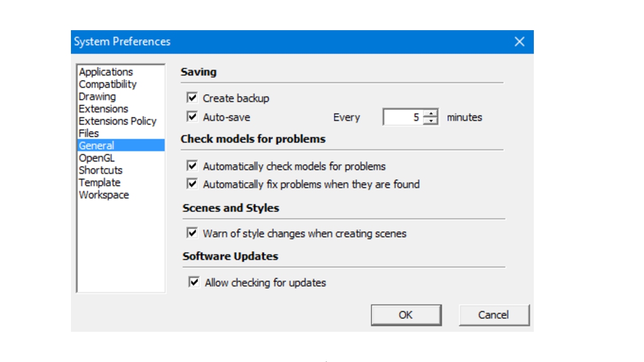This screenshot has height=362, width=644.
Task: Confirm settings with the OK button
Action: [406, 315]
